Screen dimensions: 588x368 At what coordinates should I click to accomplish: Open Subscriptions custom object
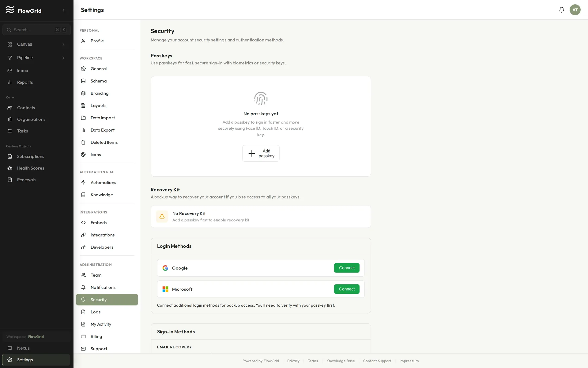(36, 156)
